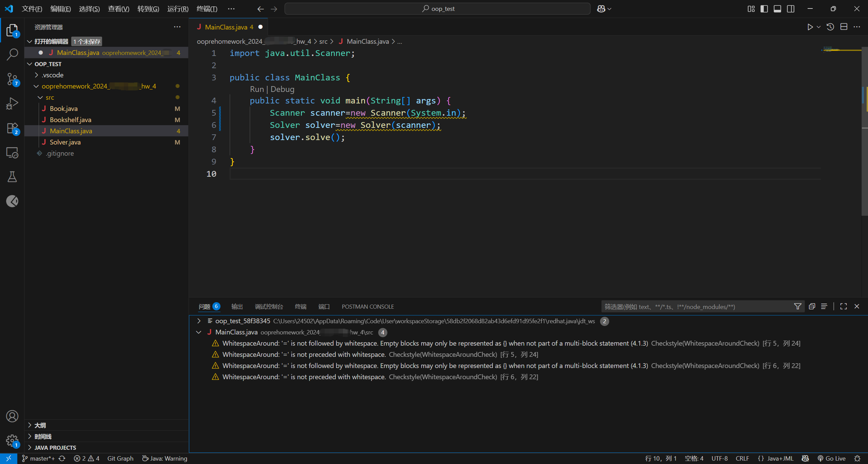
Task: Toggle the bottom panel visibility
Action: click(777, 9)
